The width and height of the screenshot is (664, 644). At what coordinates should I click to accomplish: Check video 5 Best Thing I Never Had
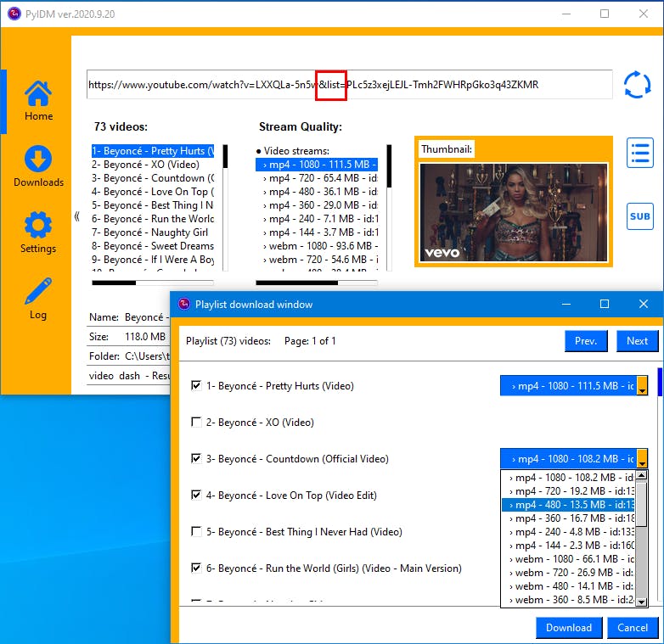pyautogui.click(x=196, y=531)
